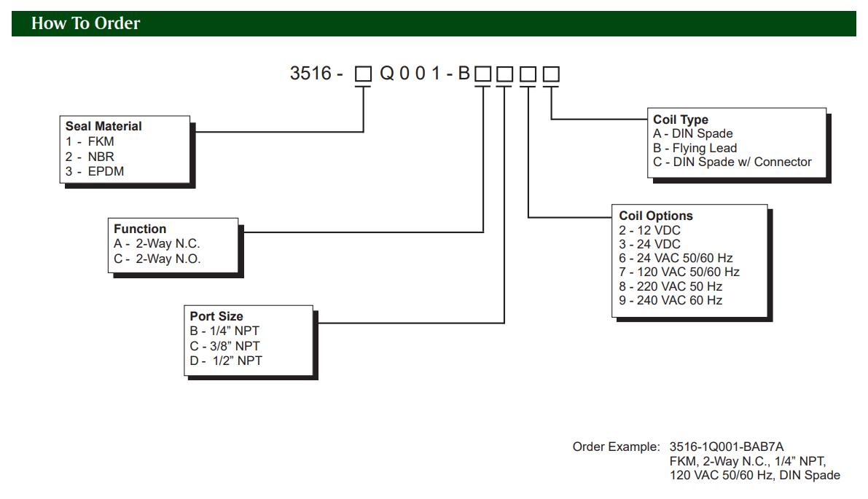Viewport: 868px width, 499px height.
Task: Choose the "B - Flying Lead" coil type
Action: tap(695, 148)
